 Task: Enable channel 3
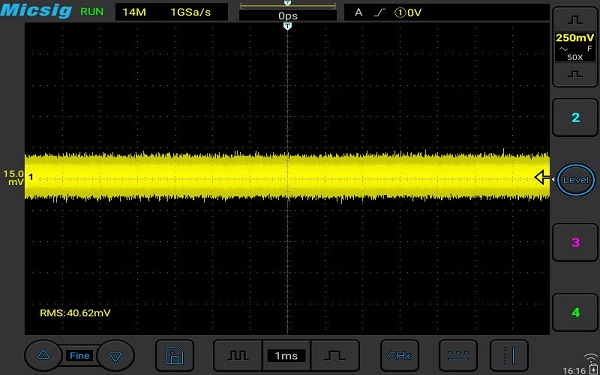pyautogui.click(x=575, y=242)
